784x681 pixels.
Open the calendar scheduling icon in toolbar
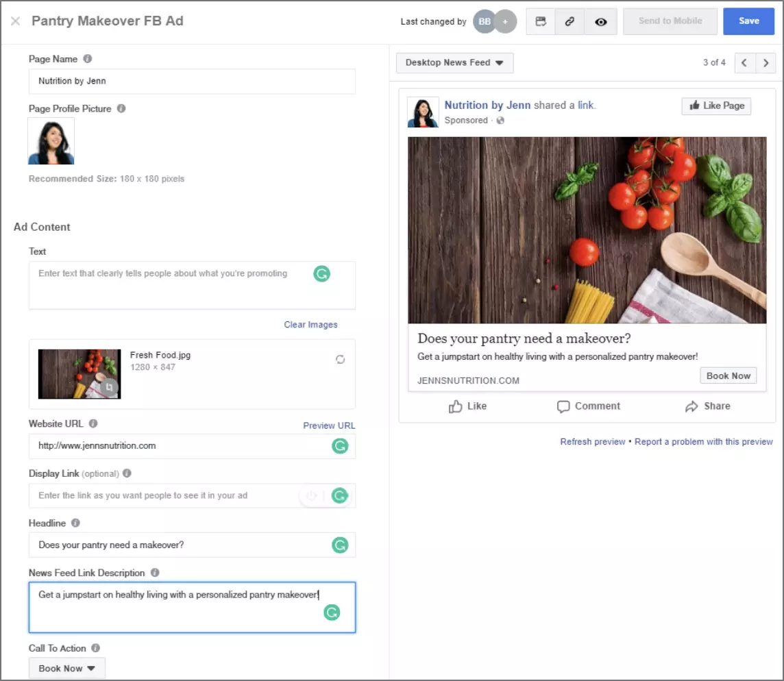541,21
